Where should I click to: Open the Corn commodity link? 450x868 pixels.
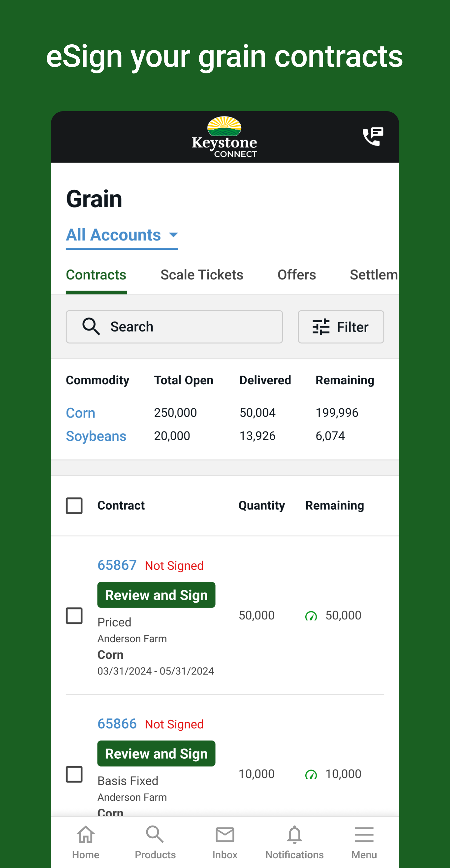coord(81,413)
